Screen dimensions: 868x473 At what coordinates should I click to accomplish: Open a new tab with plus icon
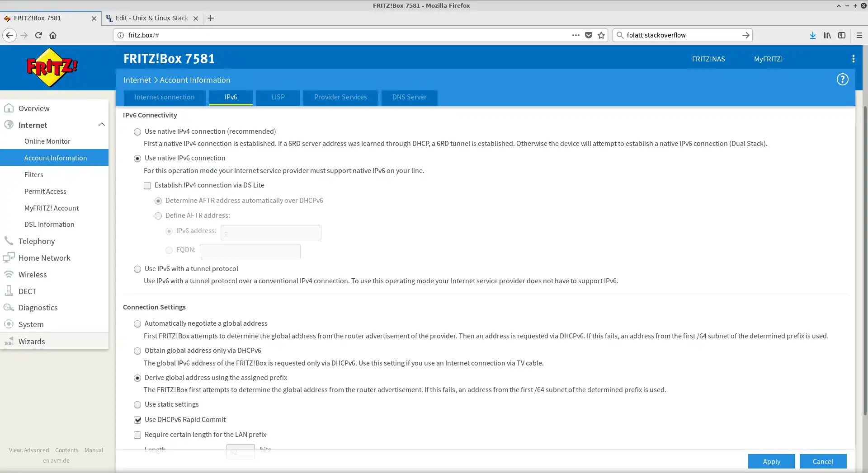click(211, 18)
